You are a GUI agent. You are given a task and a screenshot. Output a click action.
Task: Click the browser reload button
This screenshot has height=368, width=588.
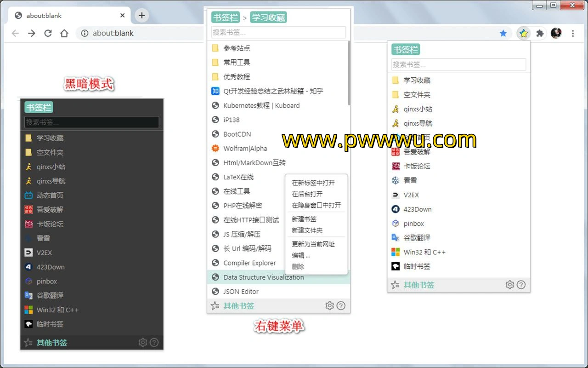(48, 33)
